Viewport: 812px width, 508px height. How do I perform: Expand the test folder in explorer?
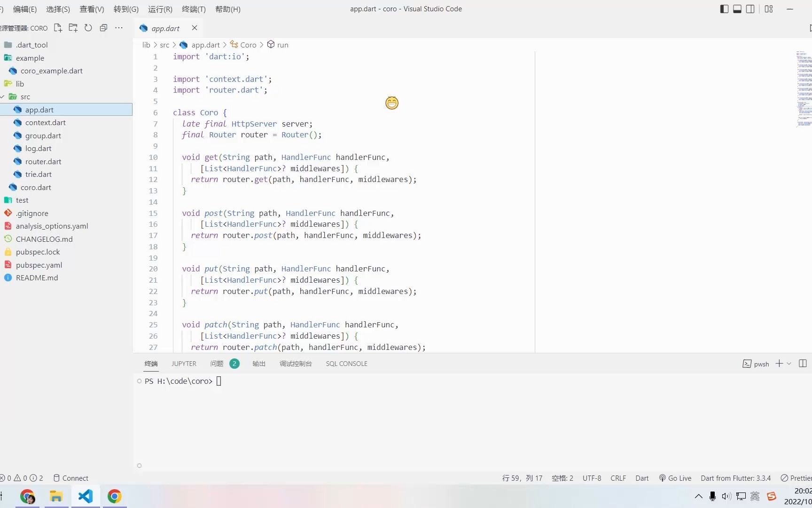[21, 200]
